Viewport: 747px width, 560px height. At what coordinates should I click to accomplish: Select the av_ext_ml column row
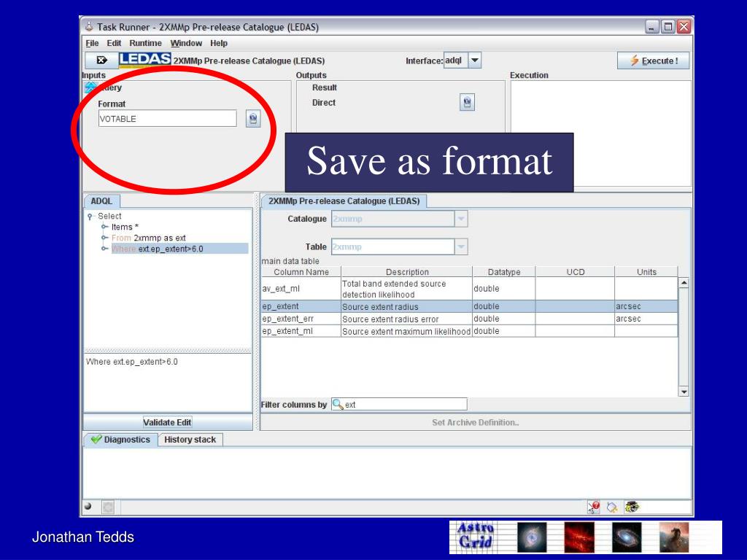pos(469,289)
